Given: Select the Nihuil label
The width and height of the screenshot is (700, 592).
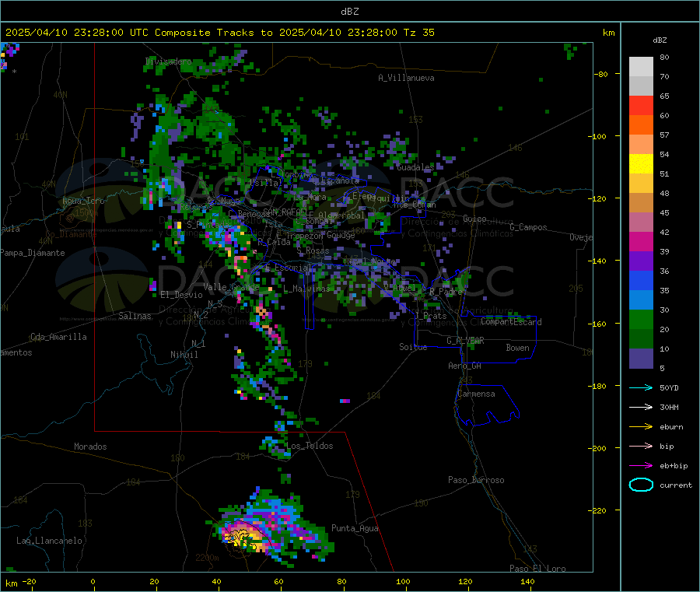Looking at the screenshot, I should 184,355.
